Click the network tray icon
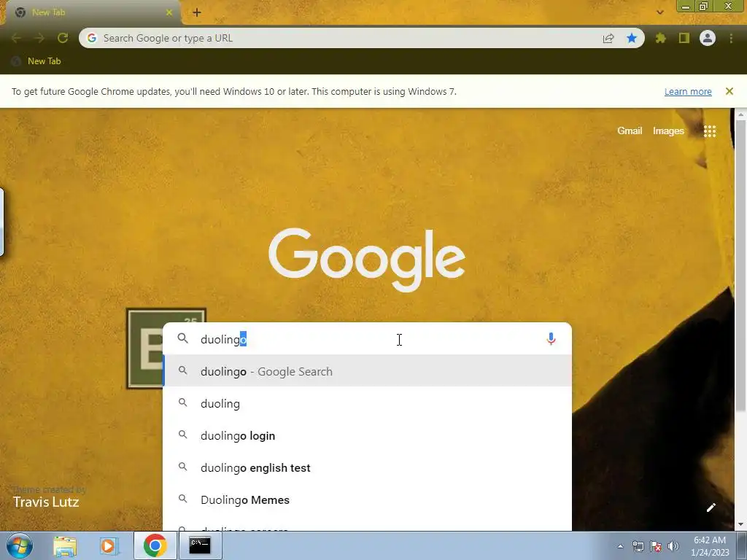 click(638, 546)
